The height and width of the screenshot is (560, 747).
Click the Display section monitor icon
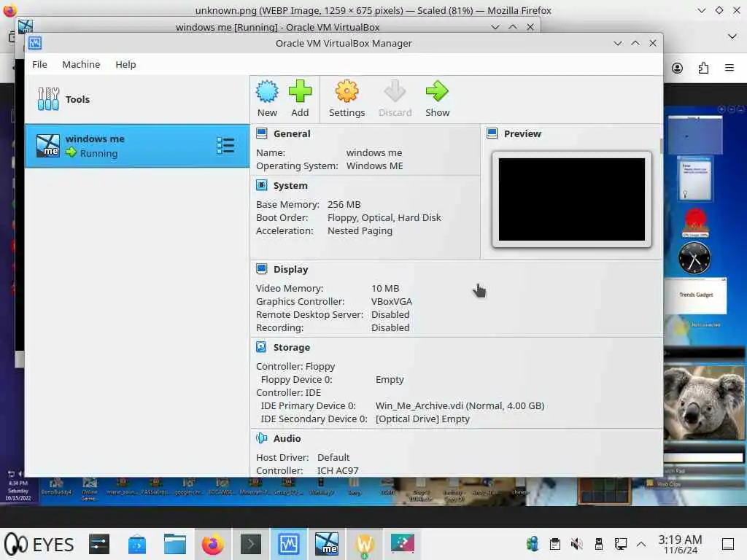(x=262, y=269)
